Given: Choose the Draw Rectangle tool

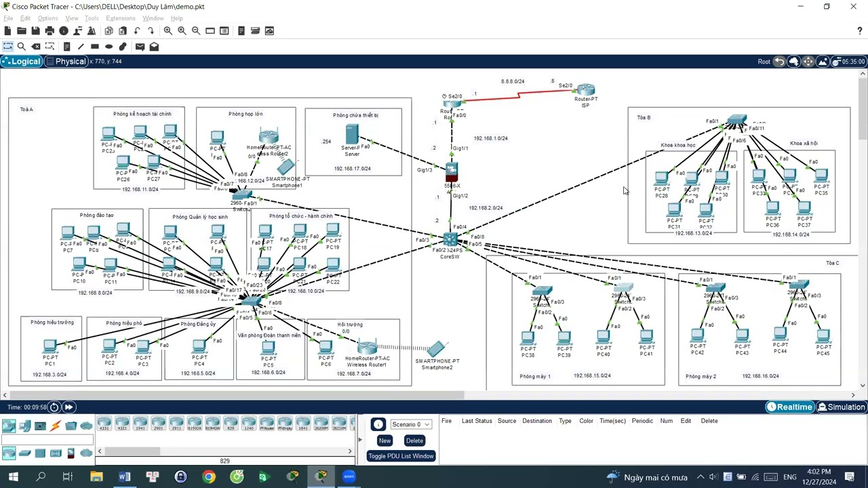Looking at the screenshot, I should point(95,46).
